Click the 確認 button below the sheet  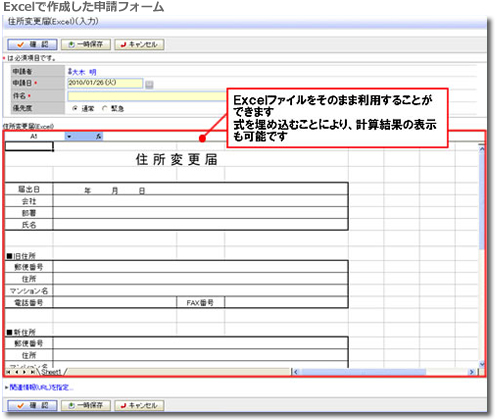tap(32, 405)
